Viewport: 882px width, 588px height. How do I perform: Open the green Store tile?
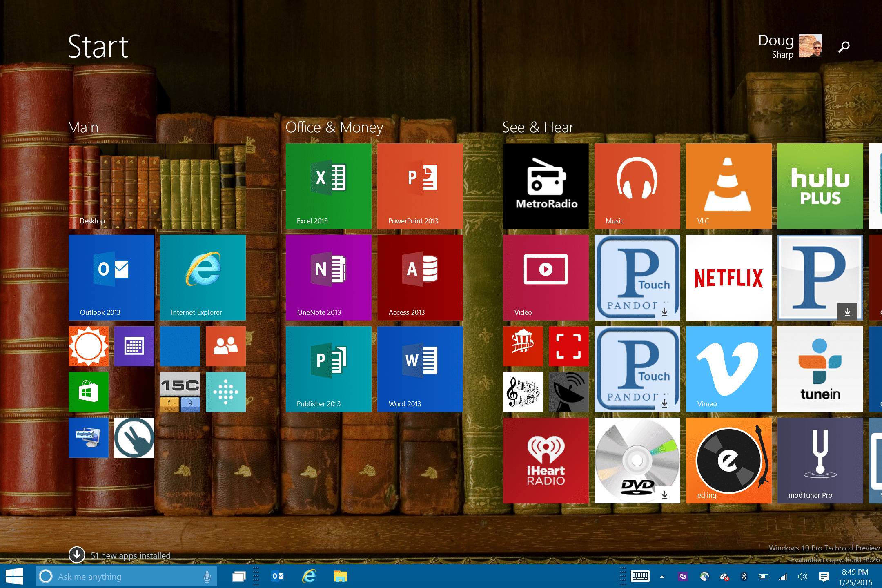(x=89, y=392)
